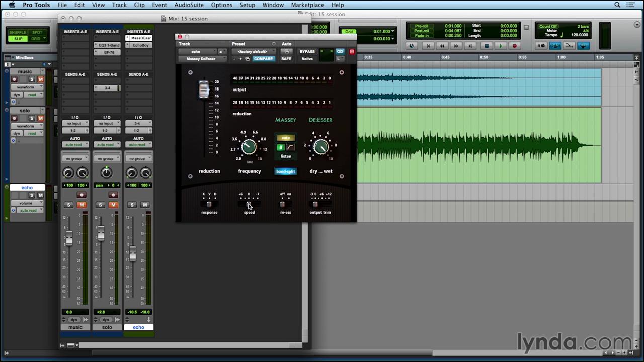Click the transport Stop button

tap(486, 46)
